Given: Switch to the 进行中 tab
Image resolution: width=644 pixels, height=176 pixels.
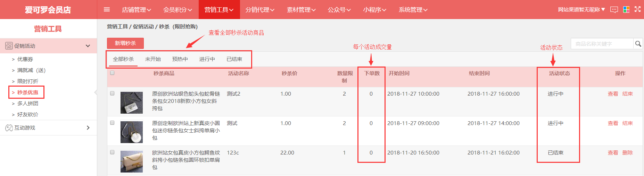Looking at the screenshot, I should pyautogui.click(x=207, y=59).
